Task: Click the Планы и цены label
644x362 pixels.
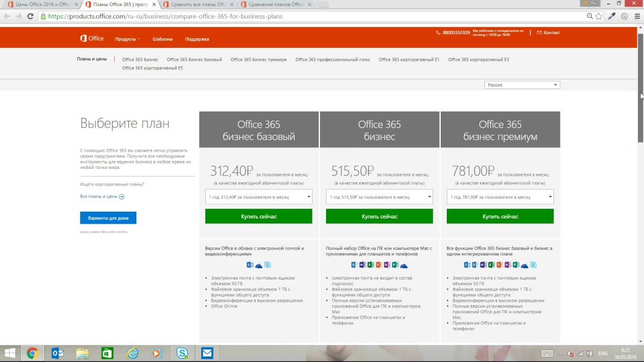Action: tap(92, 59)
